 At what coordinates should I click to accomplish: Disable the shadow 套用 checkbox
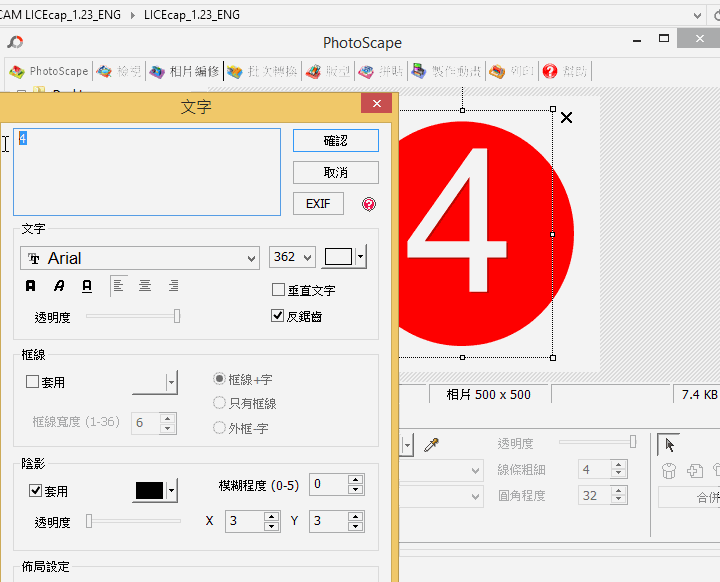pos(35,491)
